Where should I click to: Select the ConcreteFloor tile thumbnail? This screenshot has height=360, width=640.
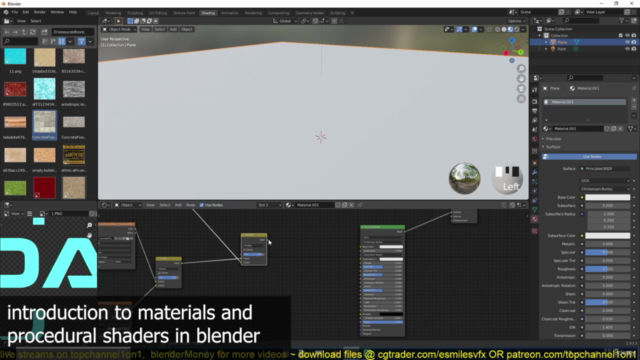(x=44, y=122)
